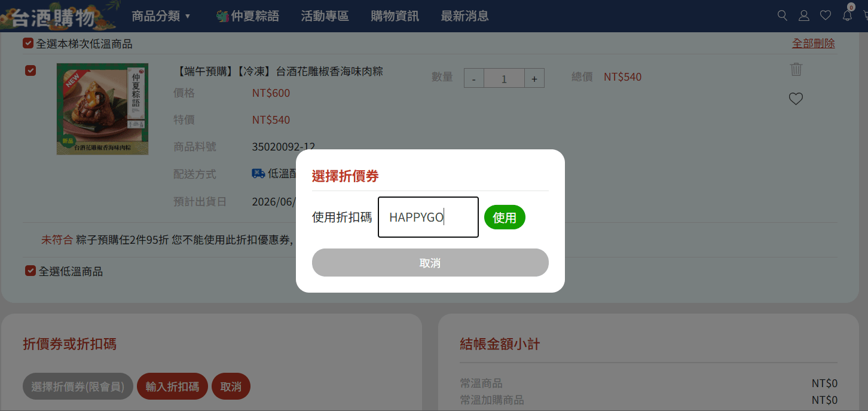Viewport: 868px width, 411px height.
Task: Click the 全部刪除 link
Action: pyautogui.click(x=814, y=43)
